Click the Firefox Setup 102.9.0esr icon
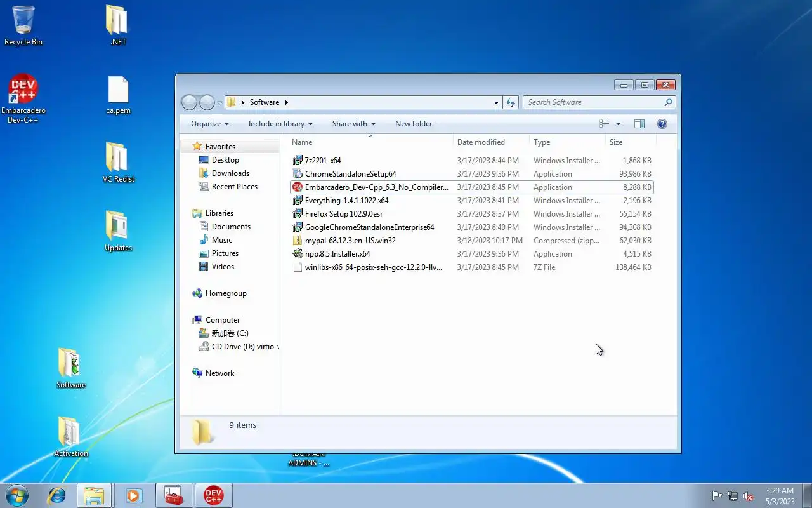This screenshot has height=508, width=812. (298, 214)
